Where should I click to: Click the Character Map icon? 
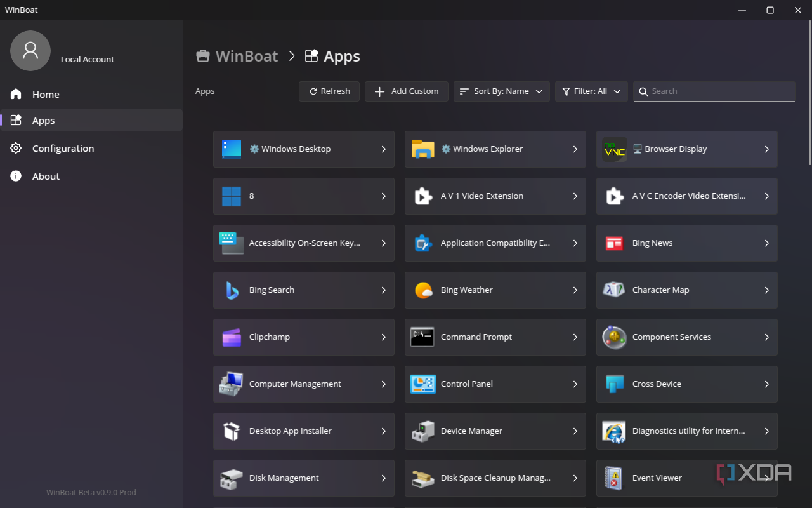615,290
